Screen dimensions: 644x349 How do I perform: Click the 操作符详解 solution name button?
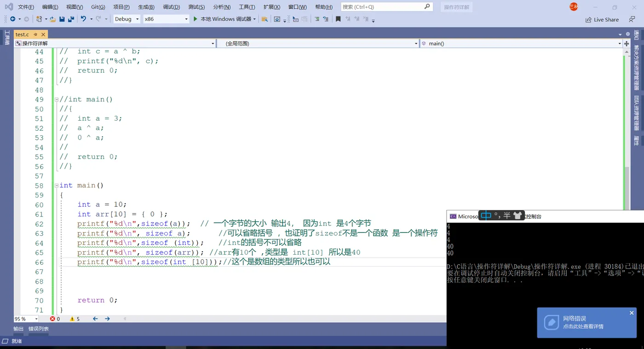(x=457, y=7)
